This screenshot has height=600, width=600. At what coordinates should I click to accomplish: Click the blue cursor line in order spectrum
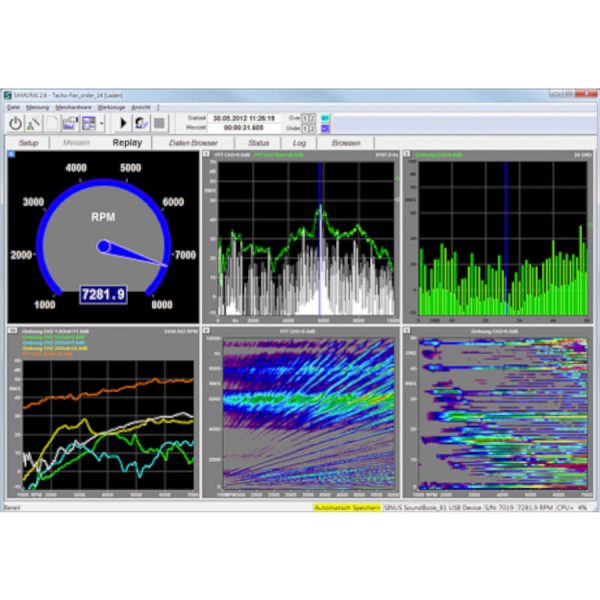[506, 237]
